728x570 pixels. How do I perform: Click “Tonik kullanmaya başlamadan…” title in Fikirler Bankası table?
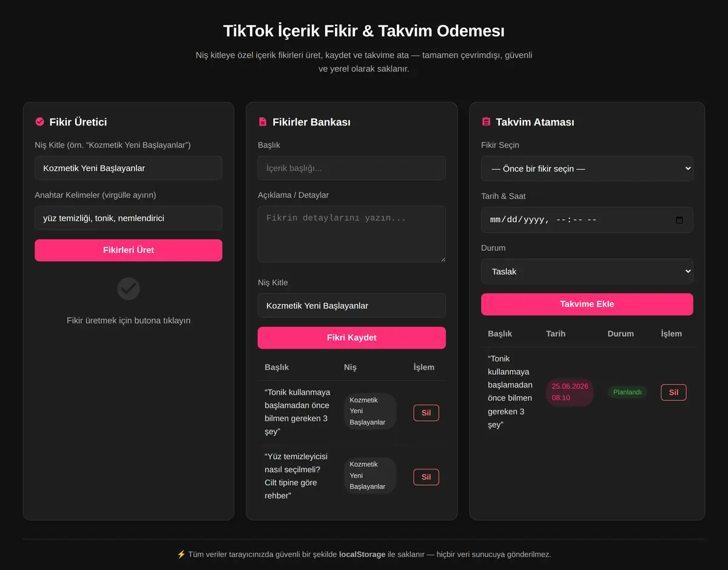pyautogui.click(x=297, y=412)
